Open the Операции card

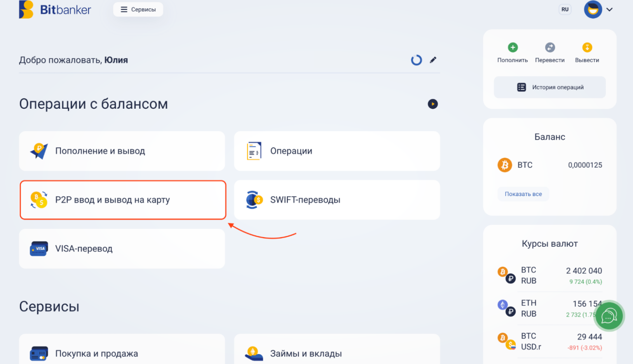point(337,151)
